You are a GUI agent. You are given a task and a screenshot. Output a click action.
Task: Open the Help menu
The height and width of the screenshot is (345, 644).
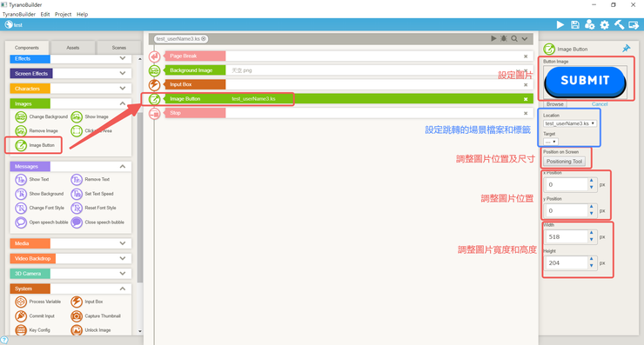(x=82, y=15)
